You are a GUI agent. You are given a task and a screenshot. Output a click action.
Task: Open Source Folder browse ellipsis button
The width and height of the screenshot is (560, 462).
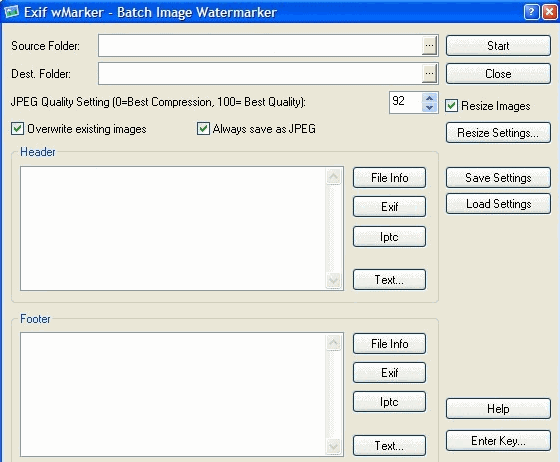(430, 45)
